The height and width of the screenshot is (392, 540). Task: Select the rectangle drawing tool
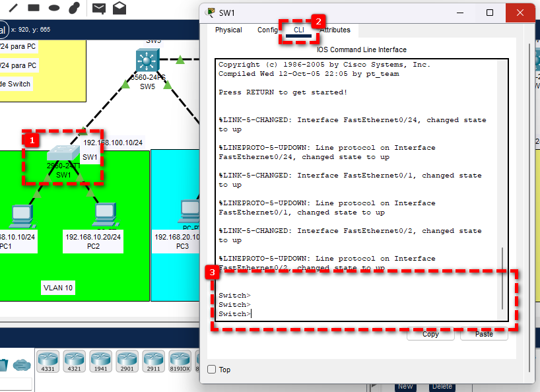click(34, 7)
